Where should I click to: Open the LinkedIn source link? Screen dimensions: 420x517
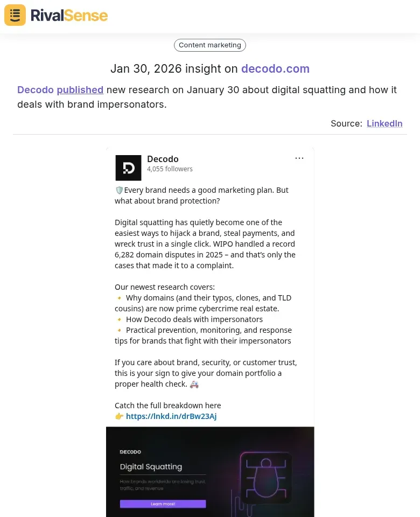click(384, 123)
